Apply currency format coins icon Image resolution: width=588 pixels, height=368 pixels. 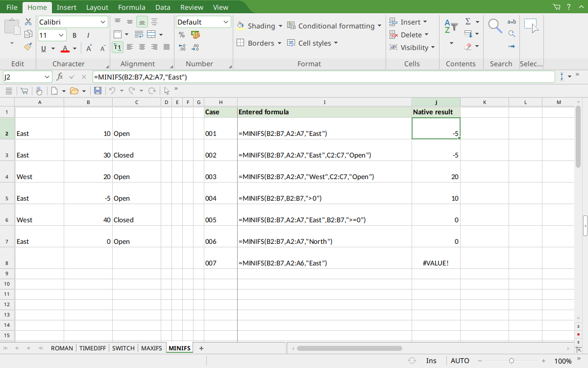(196, 35)
